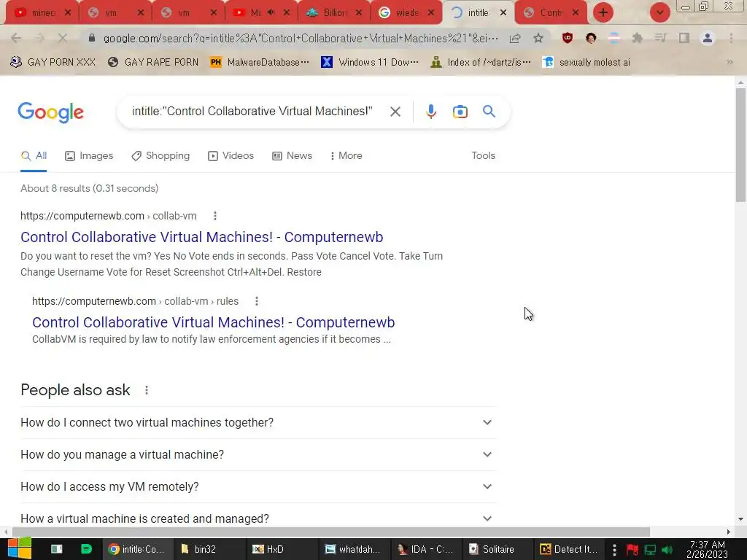Select Shopping search tab
The image size is (747, 560).
[x=160, y=156]
